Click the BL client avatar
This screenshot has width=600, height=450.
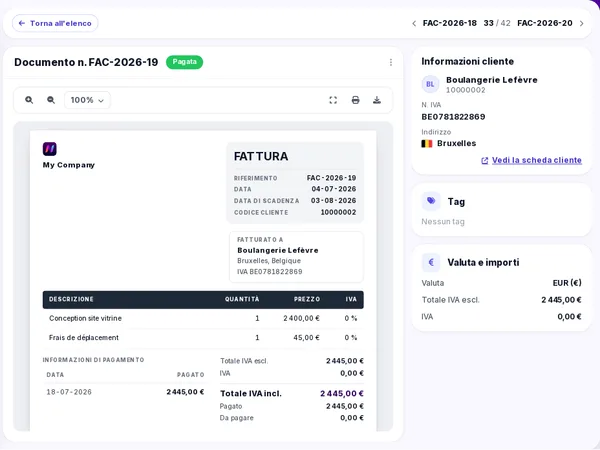[x=430, y=84]
